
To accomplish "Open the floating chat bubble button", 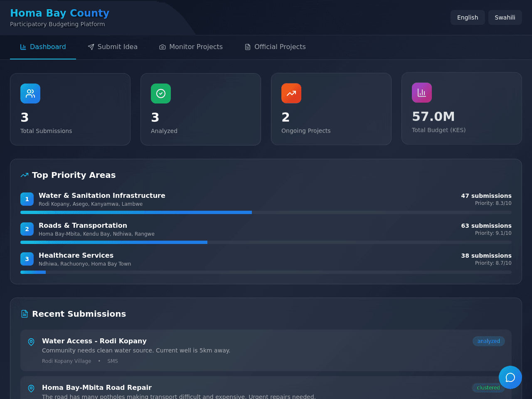I will pyautogui.click(x=510, y=377).
